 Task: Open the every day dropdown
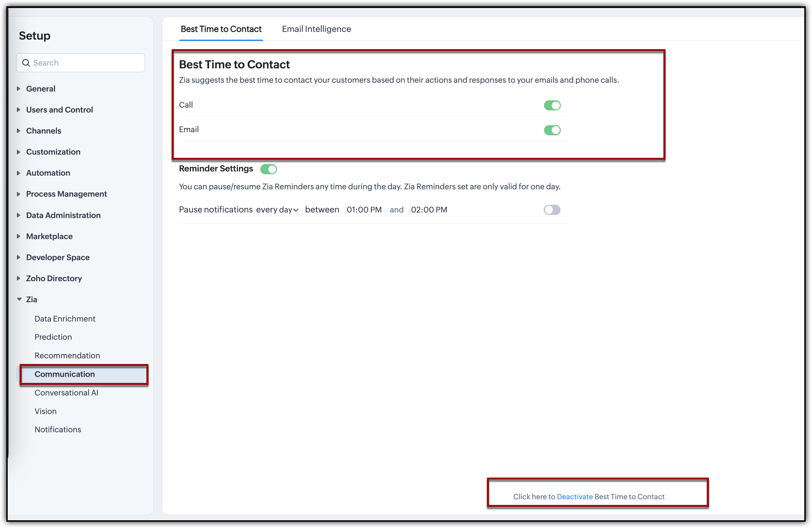click(x=277, y=210)
